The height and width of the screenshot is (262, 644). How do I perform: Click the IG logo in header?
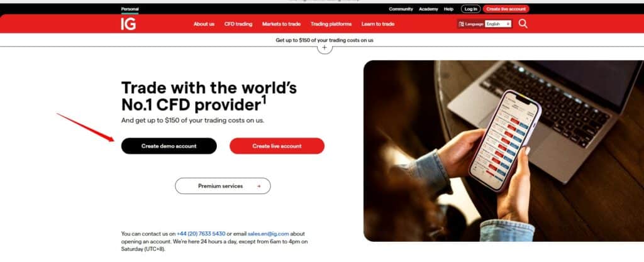[x=128, y=24]
